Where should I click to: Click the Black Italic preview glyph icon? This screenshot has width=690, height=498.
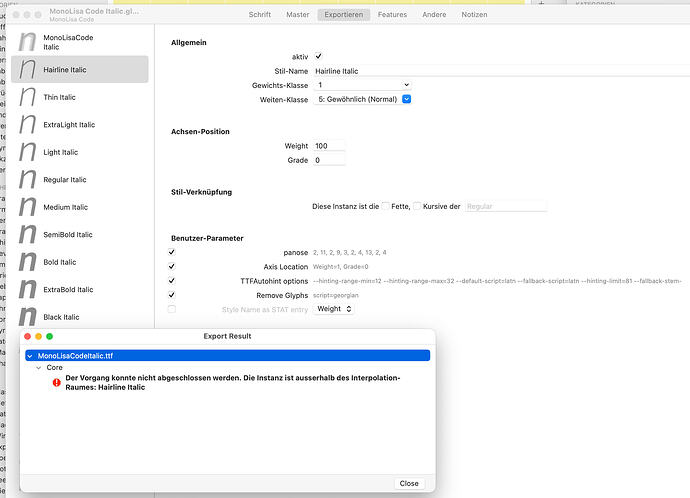coord(27,317)
